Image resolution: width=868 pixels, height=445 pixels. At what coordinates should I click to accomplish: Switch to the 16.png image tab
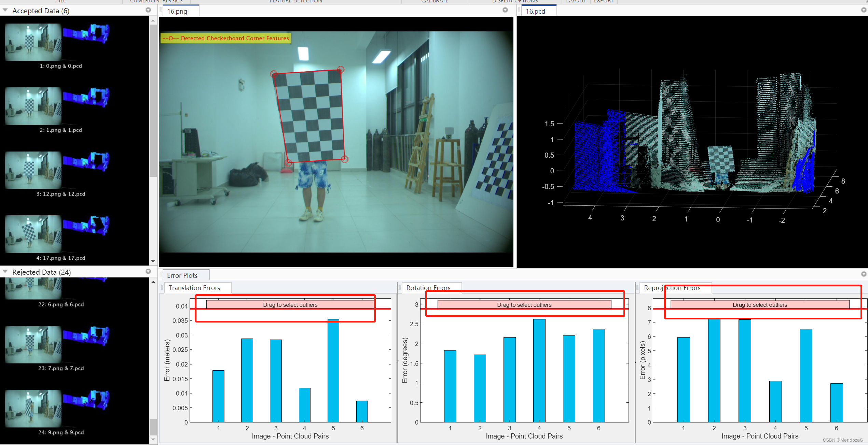[x=177, y=11]
